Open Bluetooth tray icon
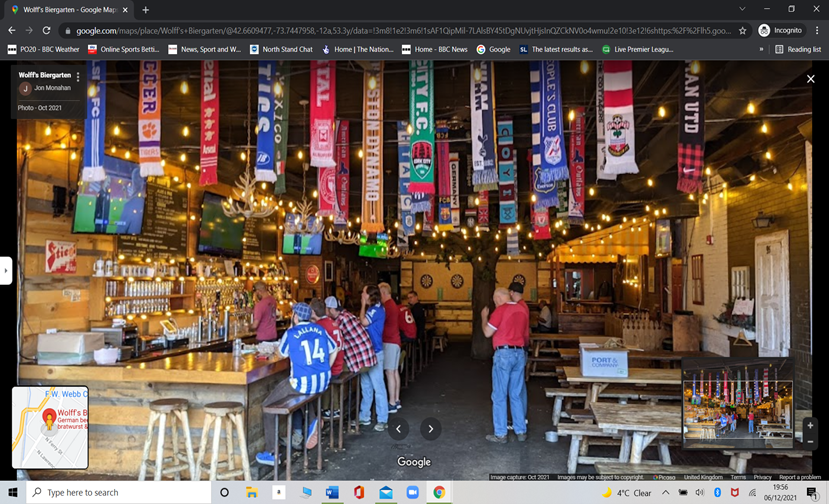This screenshot has width=829, height=504. (x=717, y=492)
